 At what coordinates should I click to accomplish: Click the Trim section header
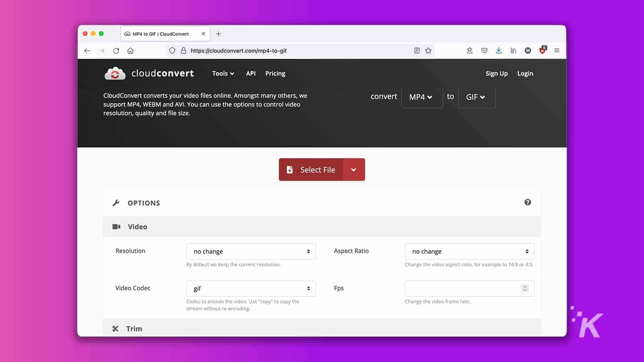322,328
